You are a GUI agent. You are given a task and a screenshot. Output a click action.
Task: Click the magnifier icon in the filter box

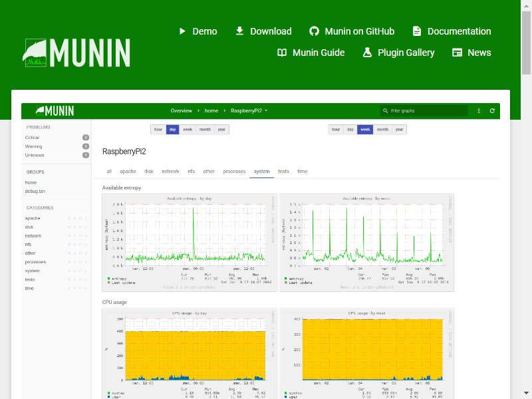click(386, 110)
